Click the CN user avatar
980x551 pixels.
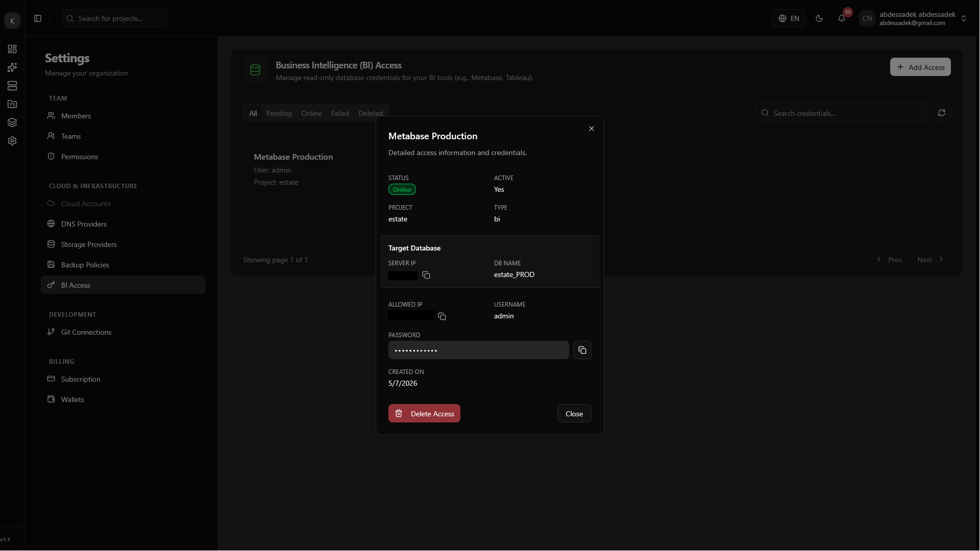(x=867, y=18)
